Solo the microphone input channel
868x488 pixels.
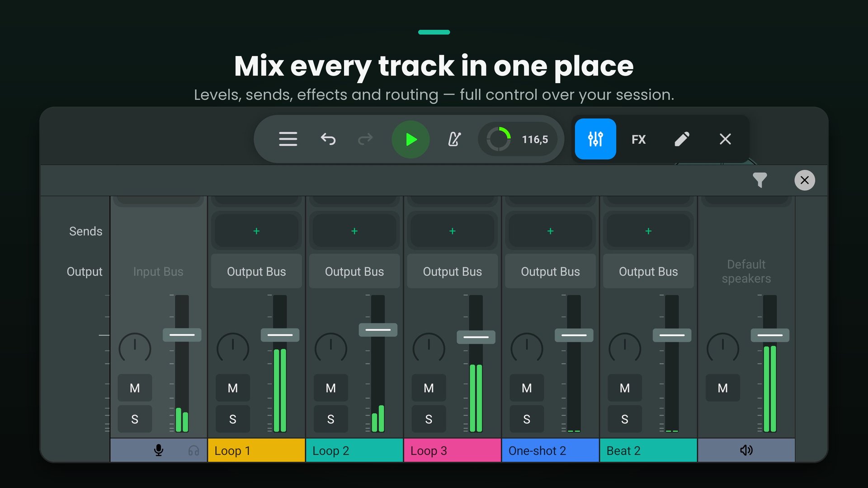point(135,419)
